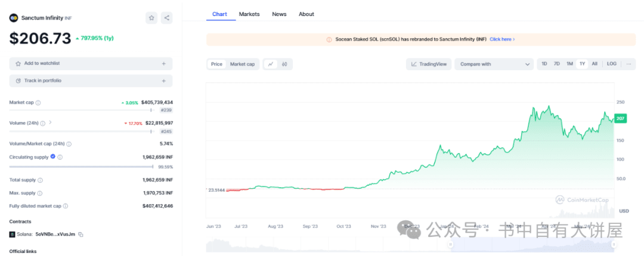Click the 99.59% circulating supply percentage
Screen dimensions: 644x256
[166, 167]
